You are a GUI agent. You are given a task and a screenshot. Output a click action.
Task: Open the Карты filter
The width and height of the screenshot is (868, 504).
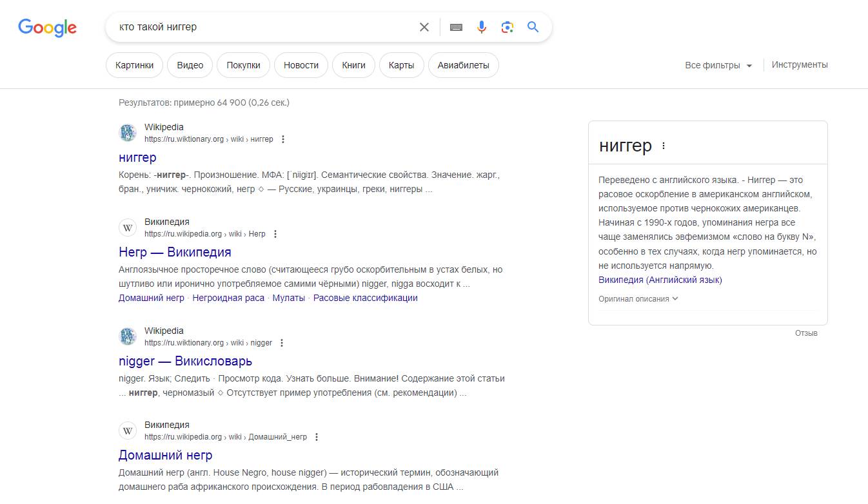pyautogui.click(x=402, y=65)
